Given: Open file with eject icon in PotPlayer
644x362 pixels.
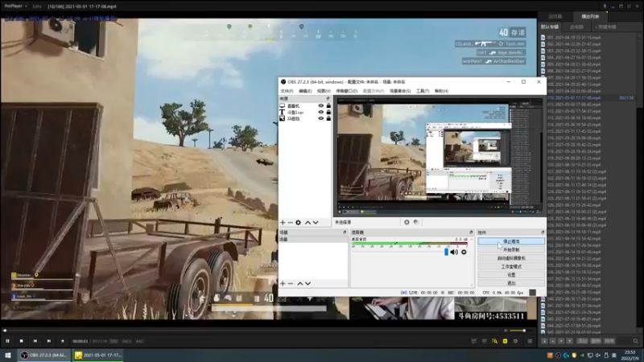Looking at the screenshot, I should 63,341.
